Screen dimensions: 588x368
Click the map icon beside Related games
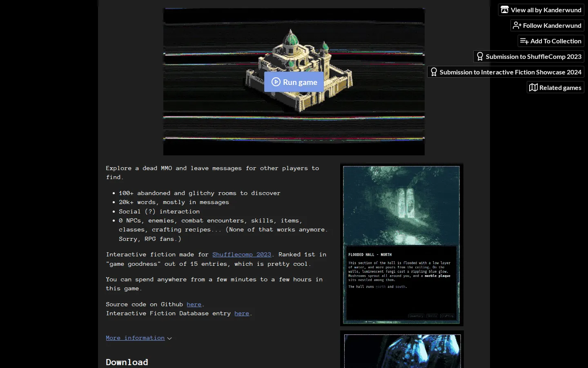(533, 88)
